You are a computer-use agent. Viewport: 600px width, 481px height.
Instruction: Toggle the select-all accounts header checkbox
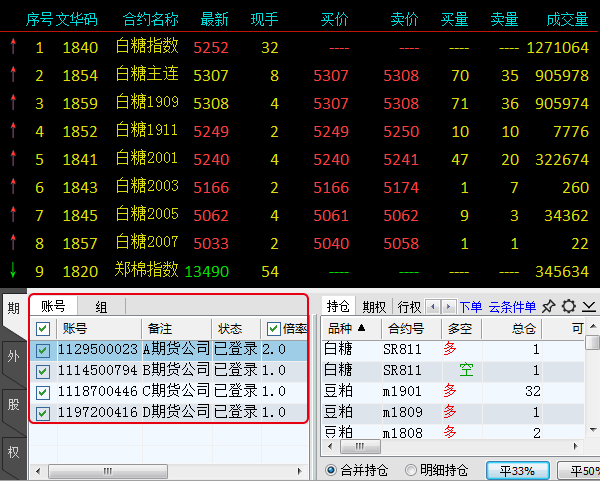tap(43, 329)
